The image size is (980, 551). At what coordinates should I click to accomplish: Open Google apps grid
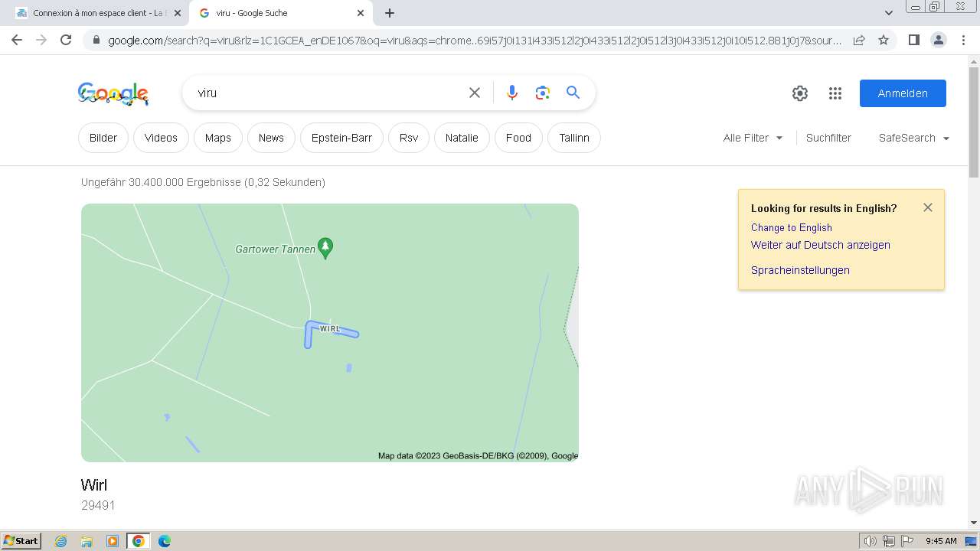click(835, 93)
